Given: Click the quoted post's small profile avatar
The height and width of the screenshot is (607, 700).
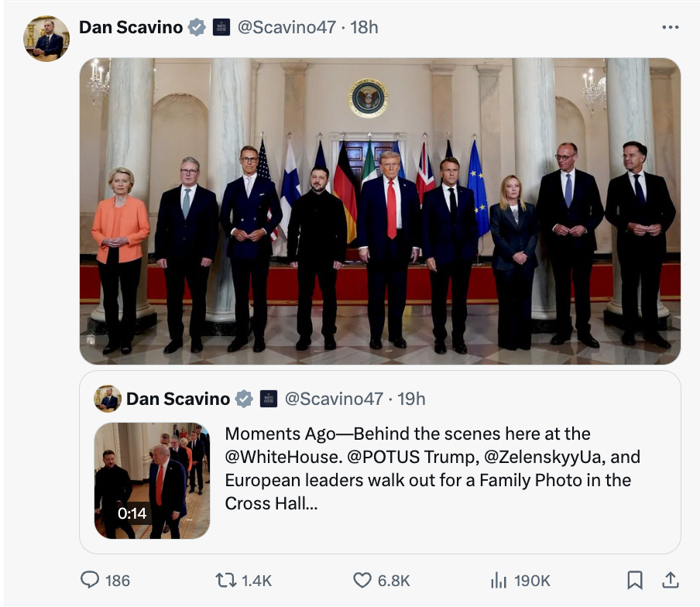Looking at the screenshot, I should [x=108, y=399].
